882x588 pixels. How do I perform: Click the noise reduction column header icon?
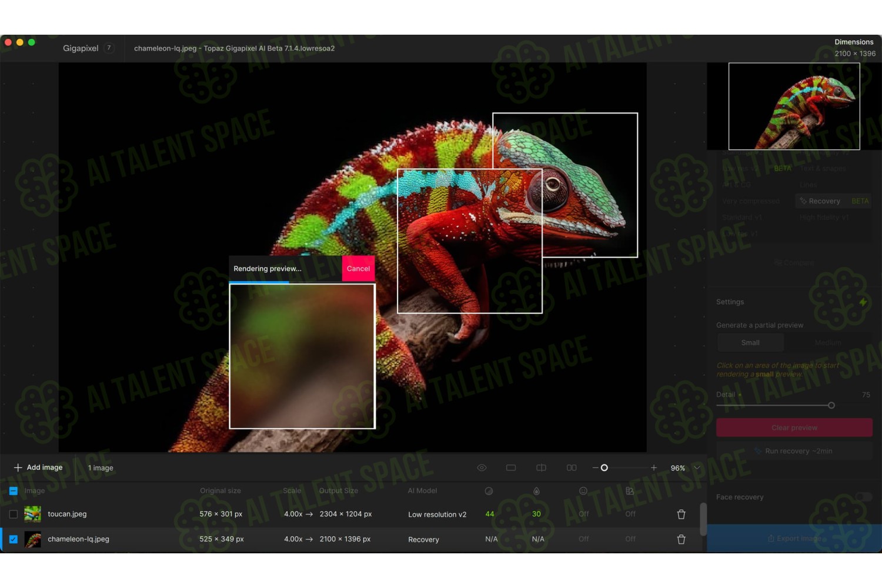pos(489,491)
